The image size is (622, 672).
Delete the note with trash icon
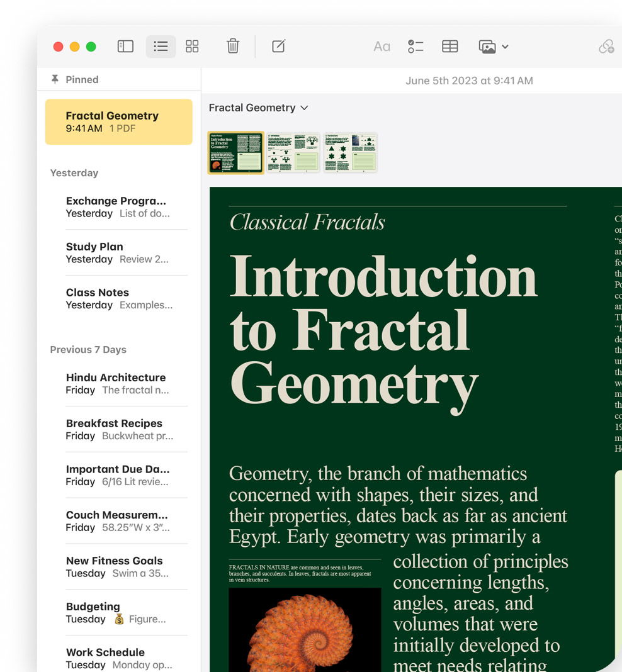pos(233,47)
